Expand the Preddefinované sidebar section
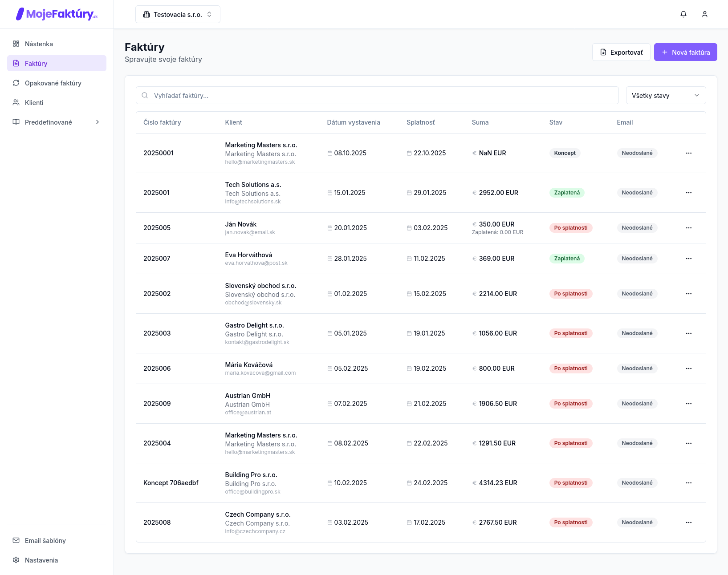The width and height of the screenshot is (728, 575). (x=57, y=122)
